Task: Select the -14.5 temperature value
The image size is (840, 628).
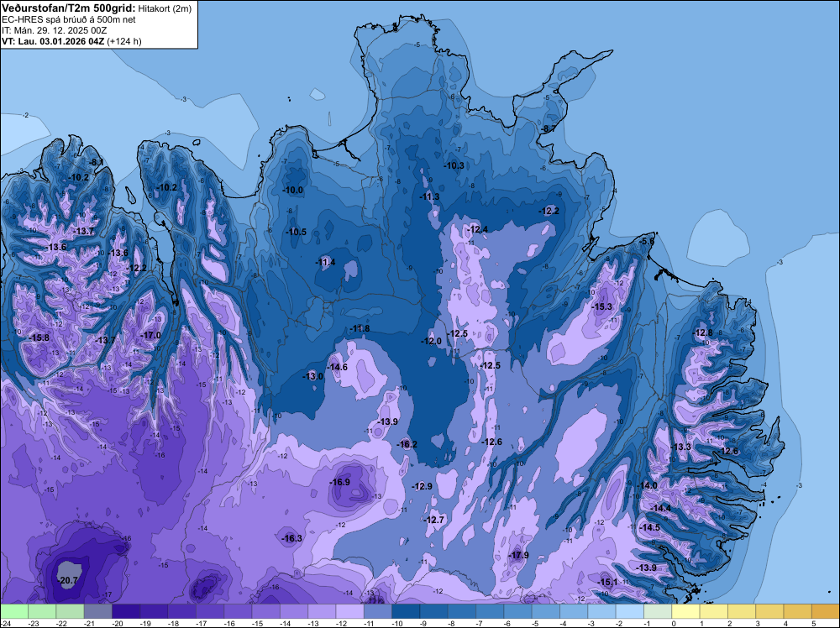Action: coord(650,527)
